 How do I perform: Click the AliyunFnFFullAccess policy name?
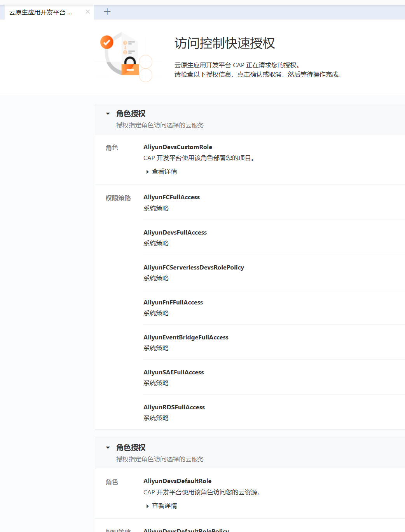click(x=173, y=303)
